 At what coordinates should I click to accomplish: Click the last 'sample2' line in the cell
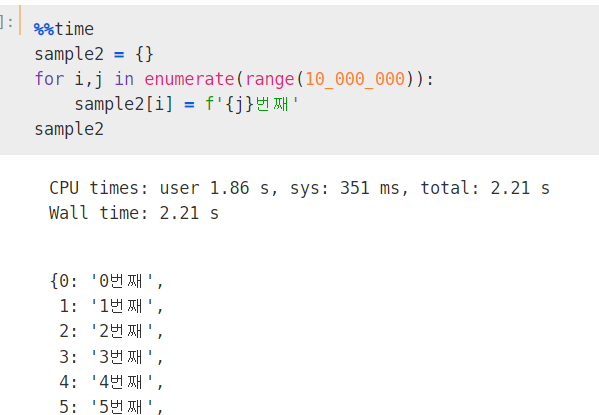coord(69,129)
